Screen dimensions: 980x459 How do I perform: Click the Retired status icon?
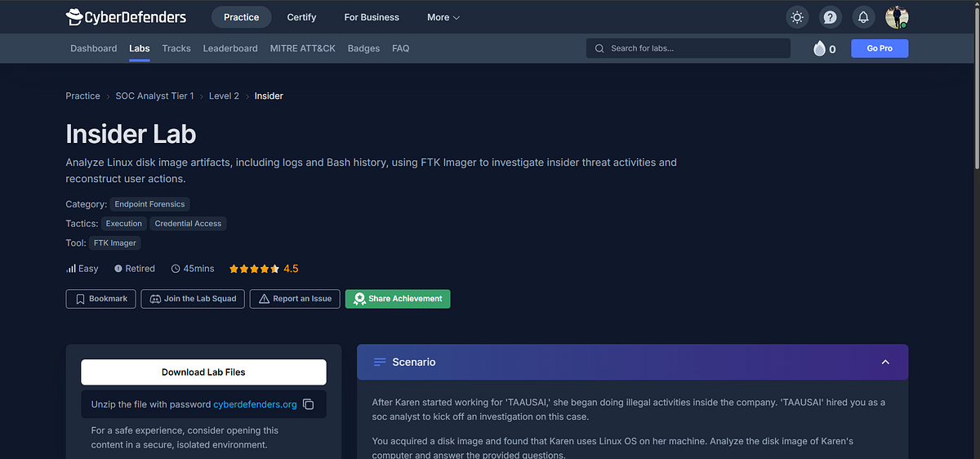tap(118, 269)
